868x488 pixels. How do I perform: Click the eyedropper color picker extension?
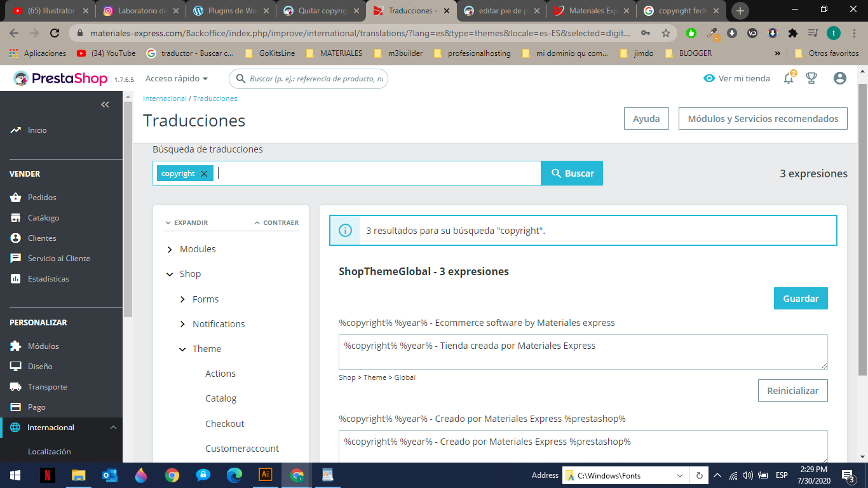712,33
